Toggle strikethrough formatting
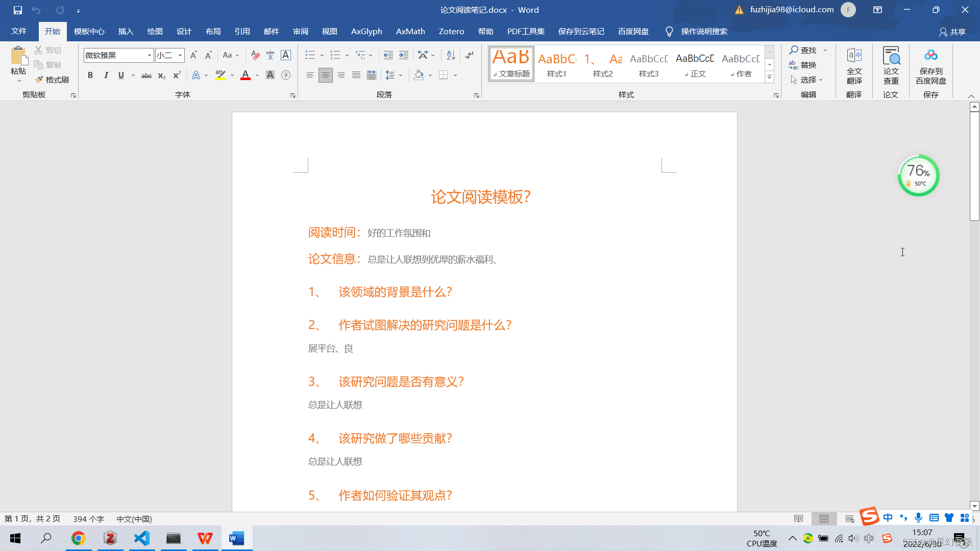This screenshot has height=551, width=980. (x=145, y=75)
